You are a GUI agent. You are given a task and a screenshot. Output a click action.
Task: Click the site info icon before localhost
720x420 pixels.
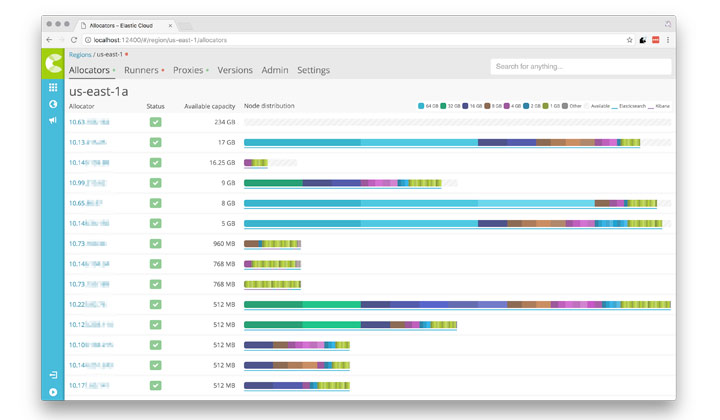pos(88,40)
